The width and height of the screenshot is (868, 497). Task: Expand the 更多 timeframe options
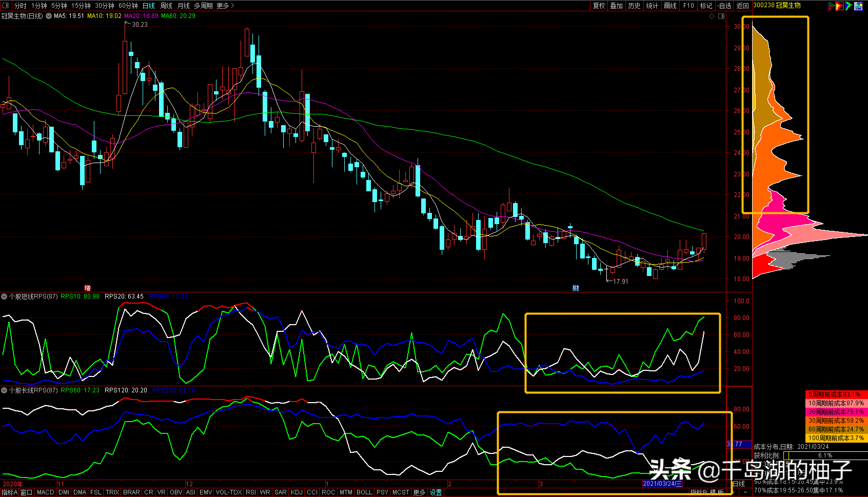click(x=225, y=6)
